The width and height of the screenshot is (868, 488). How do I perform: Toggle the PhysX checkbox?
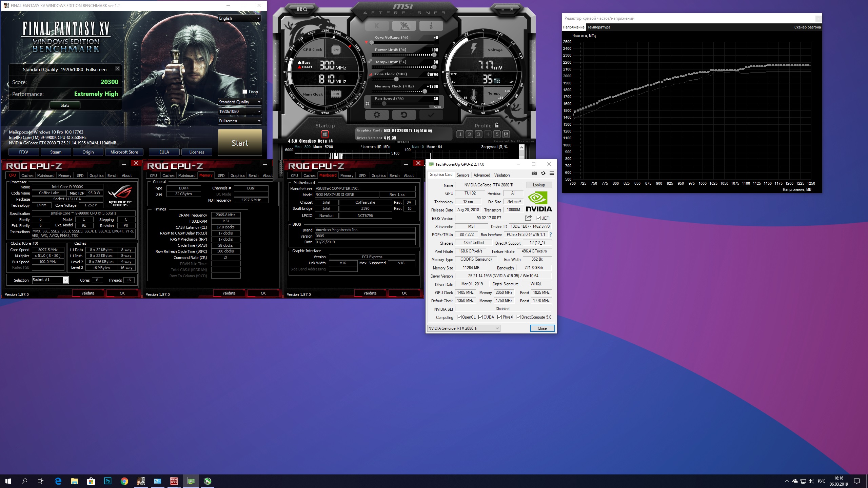point(499,317)
